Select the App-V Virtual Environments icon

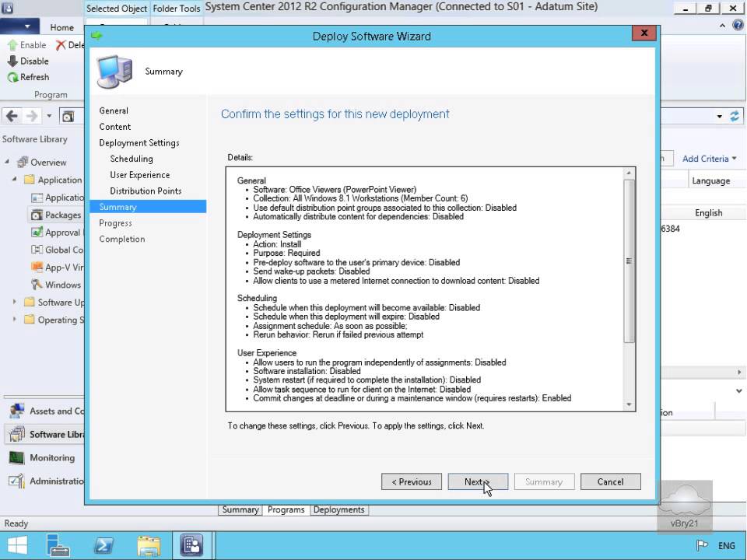tap(37, 267)
